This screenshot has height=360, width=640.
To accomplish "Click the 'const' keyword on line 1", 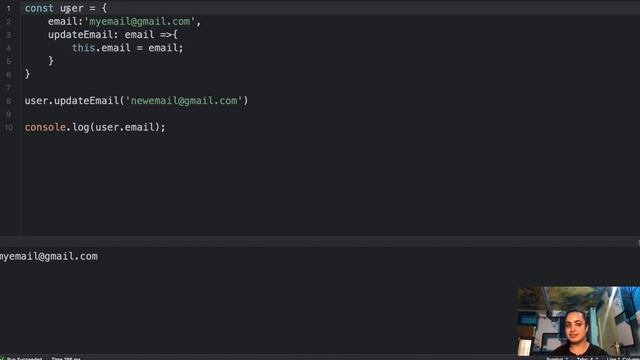I will [x=39, y=8].
